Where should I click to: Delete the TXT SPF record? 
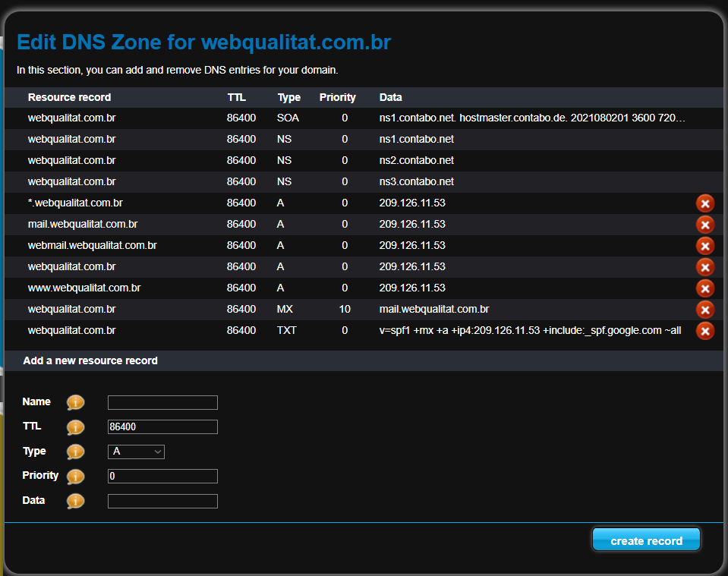click(x=704, y=331)
